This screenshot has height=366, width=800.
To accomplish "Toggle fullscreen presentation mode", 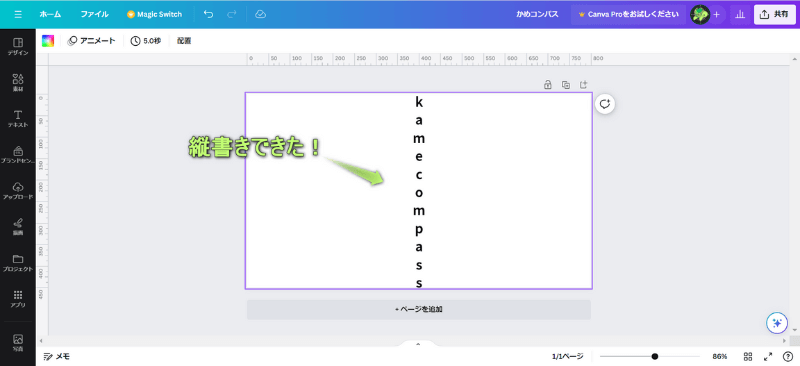I will coord(768,356).
